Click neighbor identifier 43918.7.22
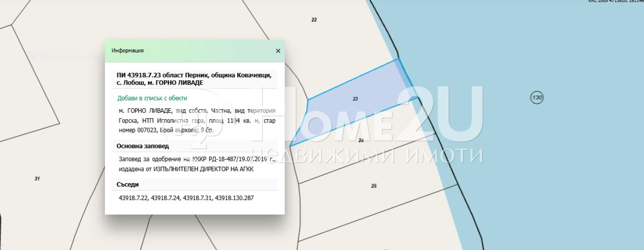This screenshot has width=644, height=250. (133, 198)
